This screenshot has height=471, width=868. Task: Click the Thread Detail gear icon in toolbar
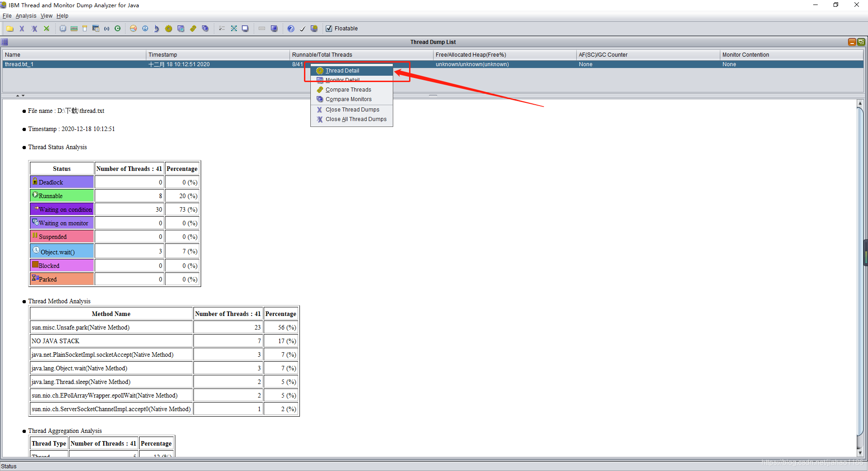pos(169,29)
